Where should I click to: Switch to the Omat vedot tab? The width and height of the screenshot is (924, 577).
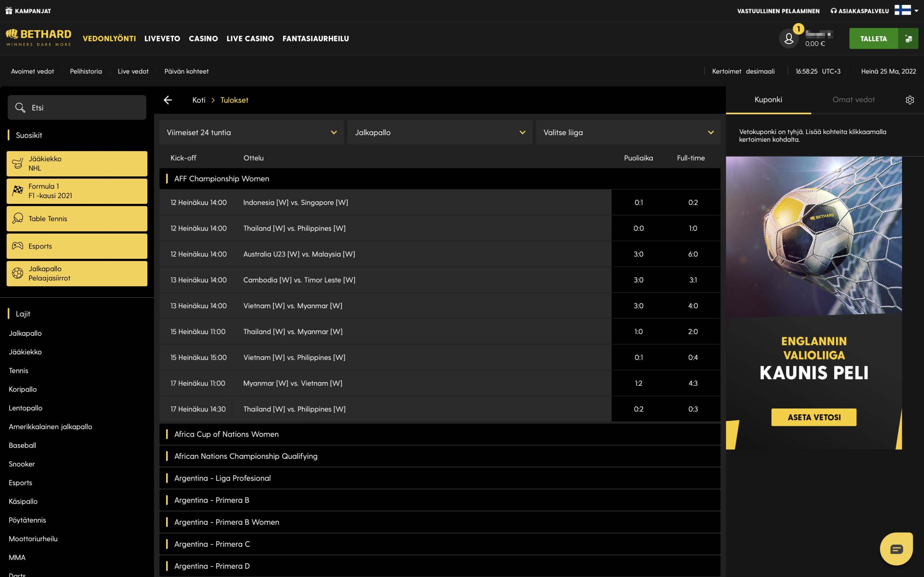coord(853,100)
